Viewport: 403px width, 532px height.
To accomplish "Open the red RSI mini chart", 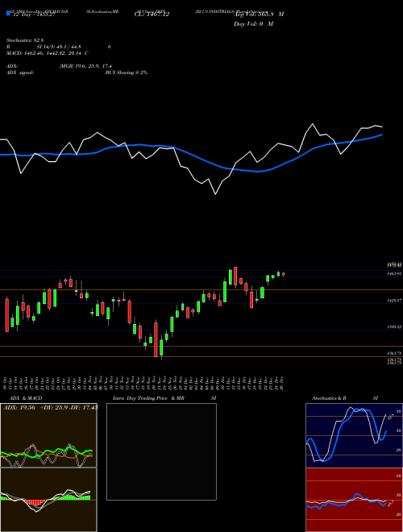I will tap(354, 500).
